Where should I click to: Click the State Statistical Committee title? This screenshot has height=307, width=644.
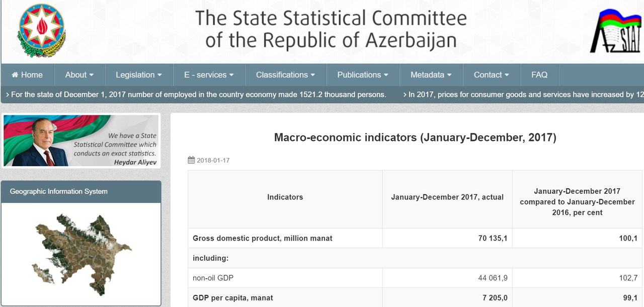click(331, 29)
